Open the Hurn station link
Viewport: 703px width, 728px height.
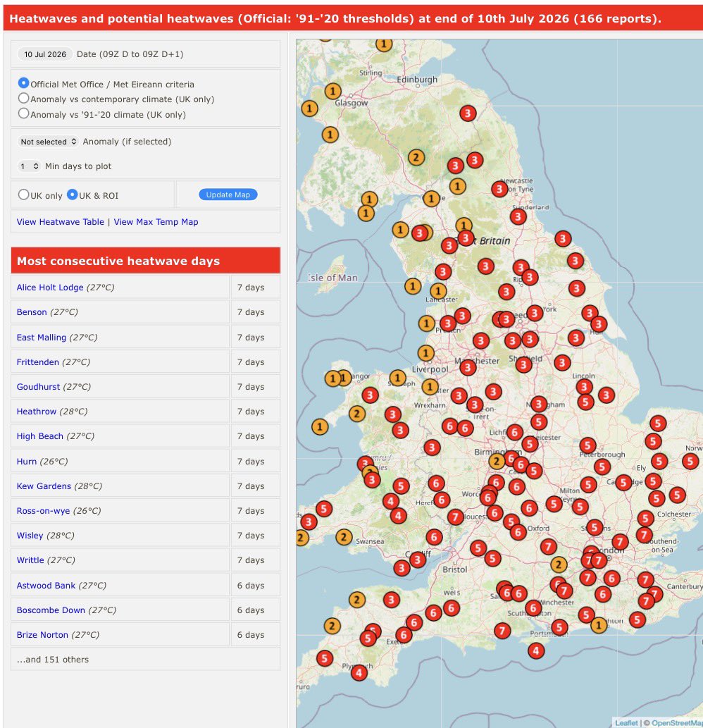pos(27,462)
